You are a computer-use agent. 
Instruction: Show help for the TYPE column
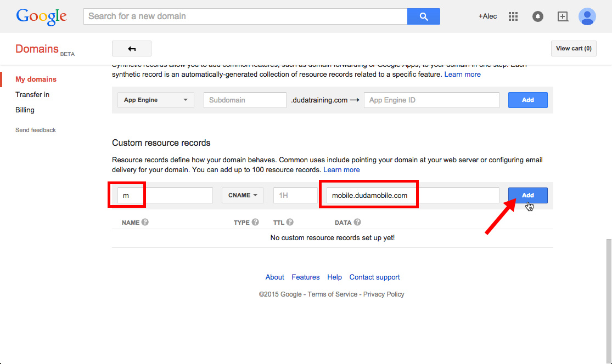[255, 222]
